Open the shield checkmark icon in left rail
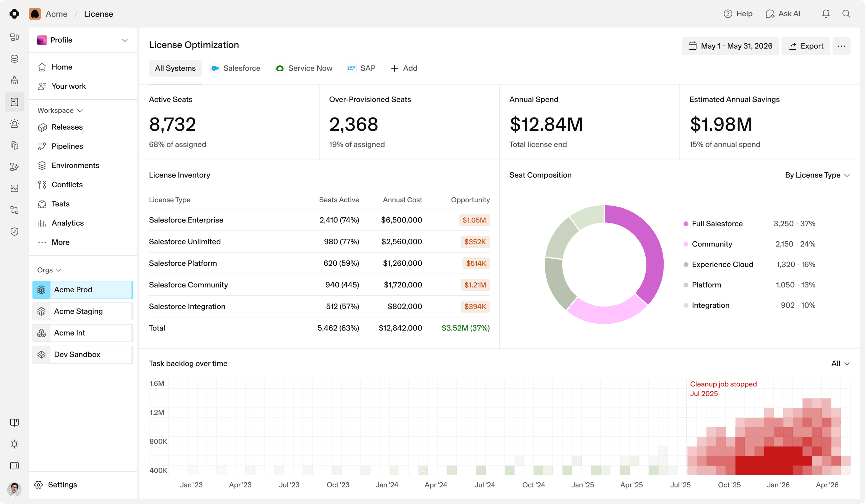The height and width of the screenshot is (504, 865). click(15, 232)
